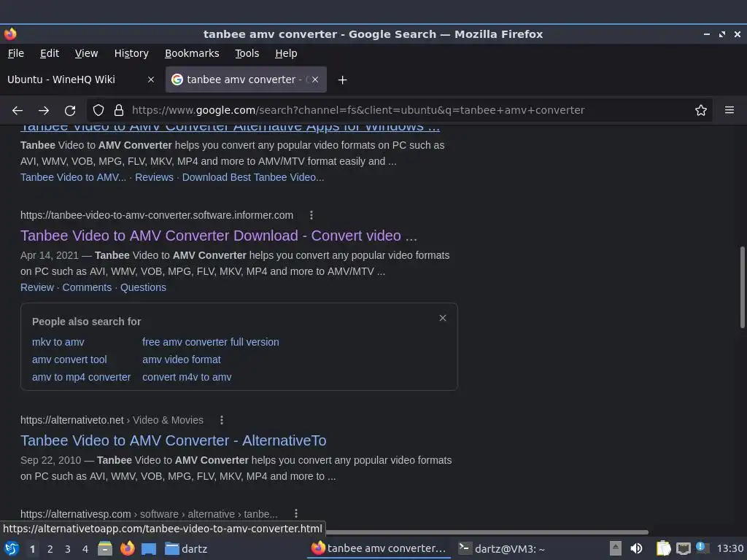View site security padlock info
This screenshot has height=560, width=747.
tap(119, 111)
